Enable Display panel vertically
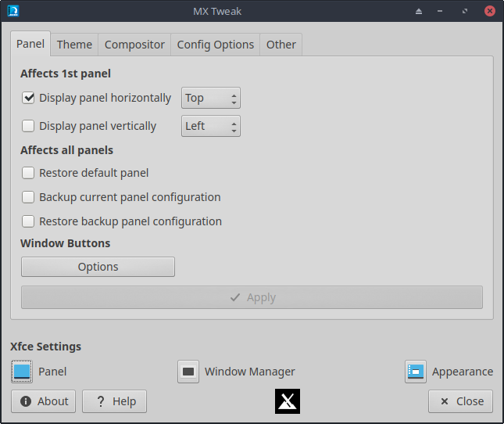 [28, 126]
